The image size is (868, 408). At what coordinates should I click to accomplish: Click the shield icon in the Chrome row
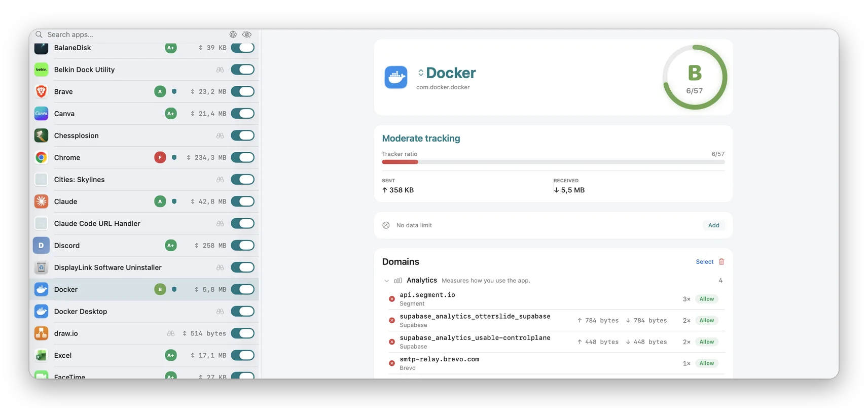(x=174, y=157)
